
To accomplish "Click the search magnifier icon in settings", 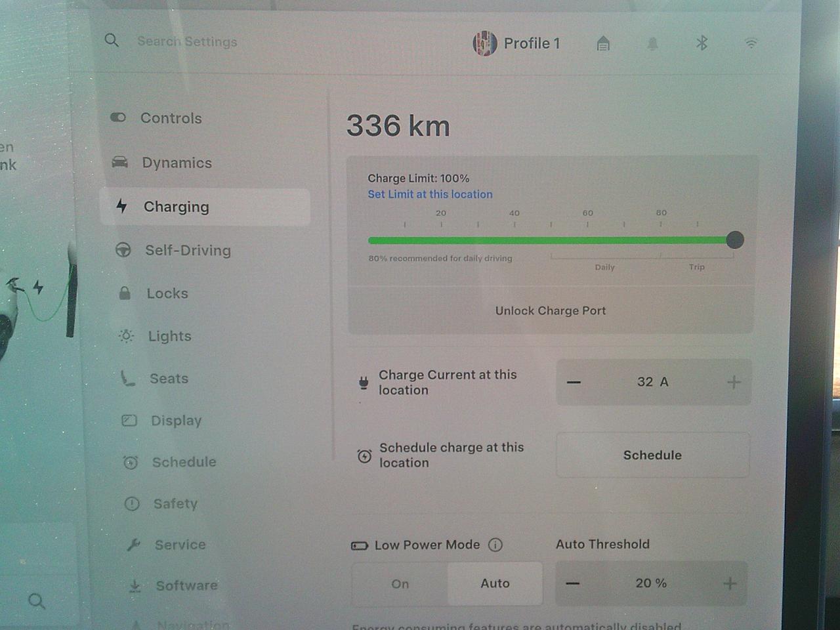I will pyautogui.click(x=112, y=41).
